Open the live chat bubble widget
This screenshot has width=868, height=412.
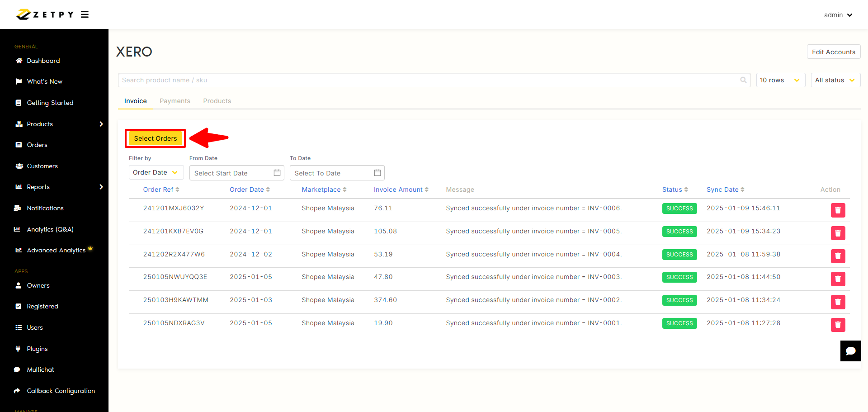coord(850,351)
